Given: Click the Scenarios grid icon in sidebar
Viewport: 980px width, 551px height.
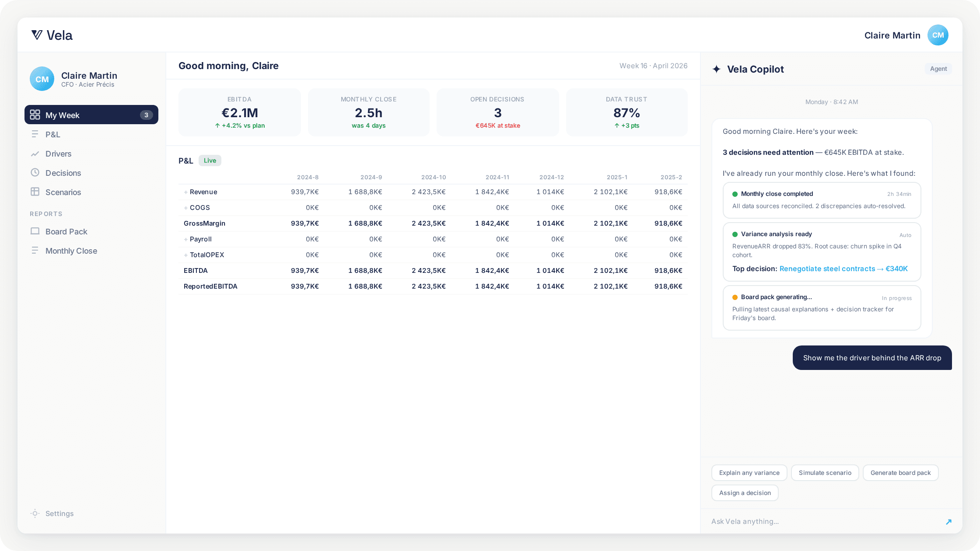Looking at the screenshot, I should 35,192.
